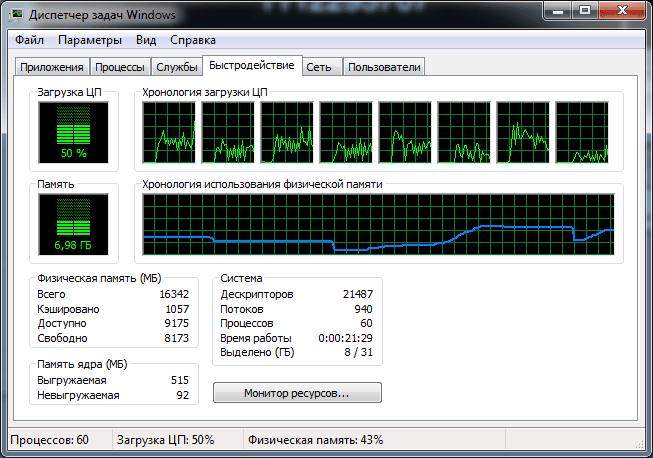Screen dimensions: 653x458
Task: Click the Невыгружаемая value 92
Action: coord(183,395)
